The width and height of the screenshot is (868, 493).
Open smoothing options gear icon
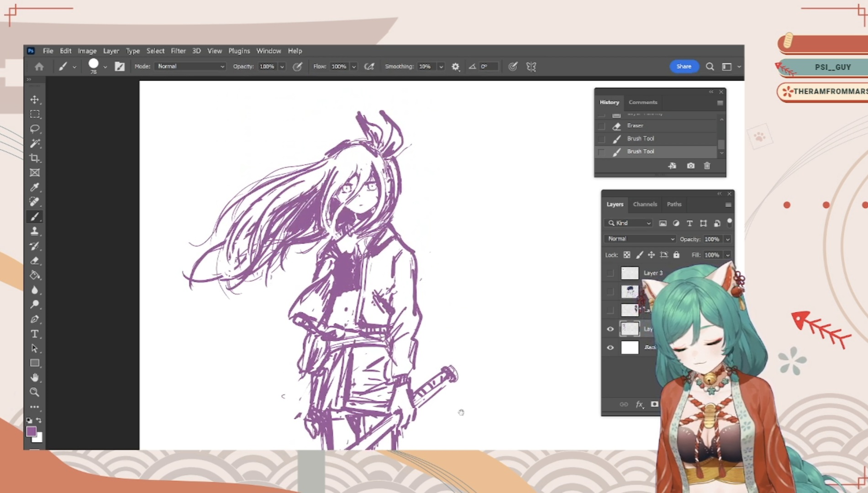coord(455,67)
